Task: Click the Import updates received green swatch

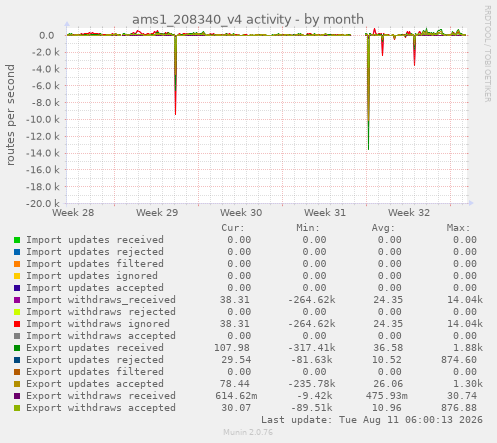Action: [x=17, y=240]
